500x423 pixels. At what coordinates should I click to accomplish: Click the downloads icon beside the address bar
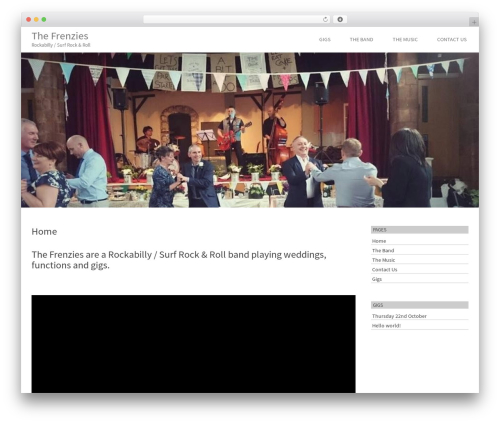(x=340, y=20)
